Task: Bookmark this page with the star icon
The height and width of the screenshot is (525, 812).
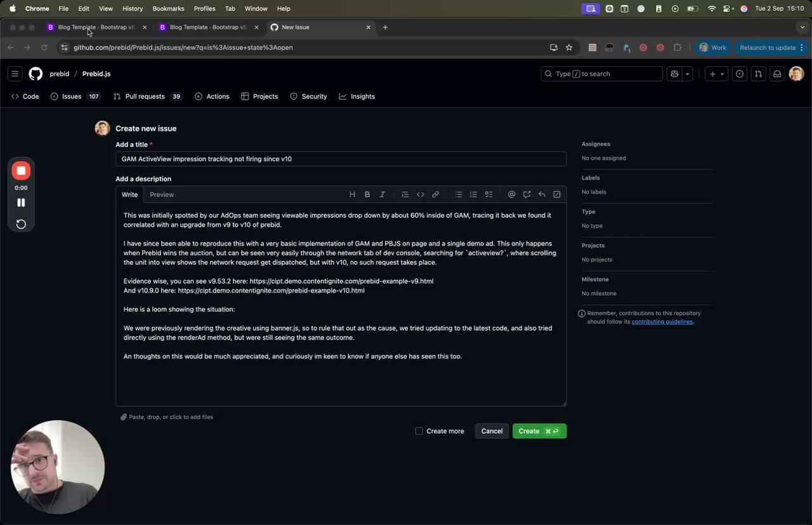Action: coord(569,48)
